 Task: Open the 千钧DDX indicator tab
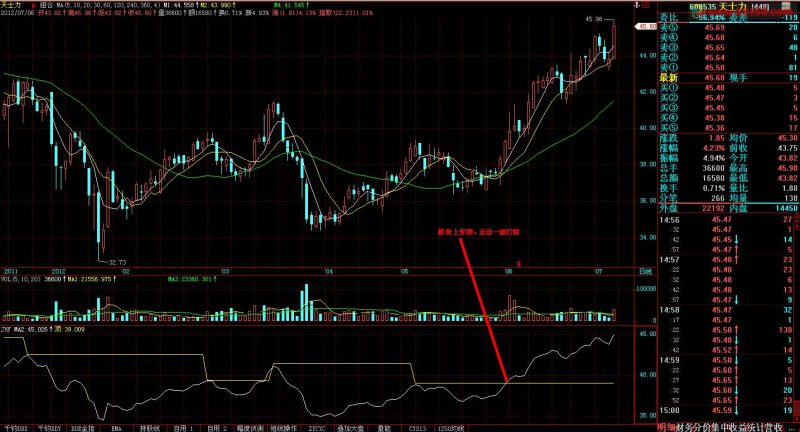pyautogui.click(x=15, y=428)
